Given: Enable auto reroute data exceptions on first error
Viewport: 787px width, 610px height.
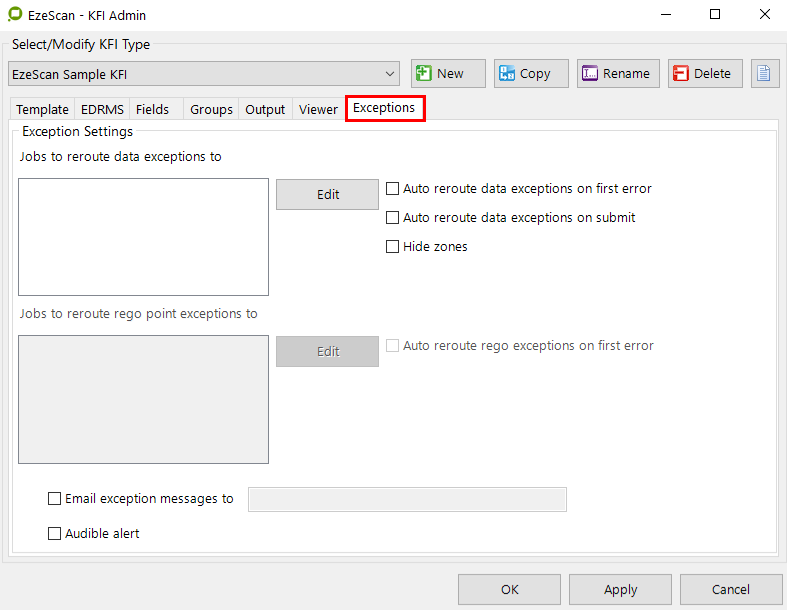Looking at the screenshot, I should coord(393,188).
